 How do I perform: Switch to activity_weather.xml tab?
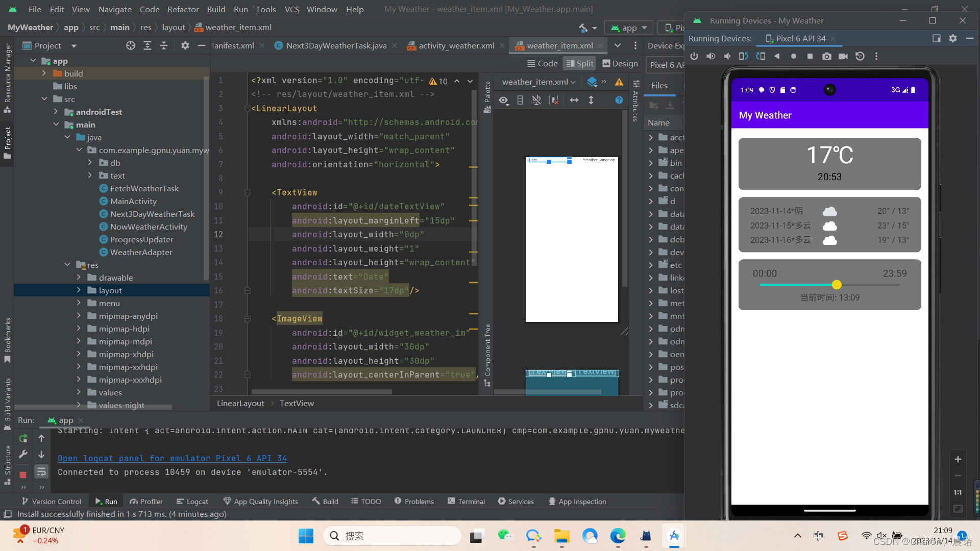pyautogui.click(x=456, y=45)
